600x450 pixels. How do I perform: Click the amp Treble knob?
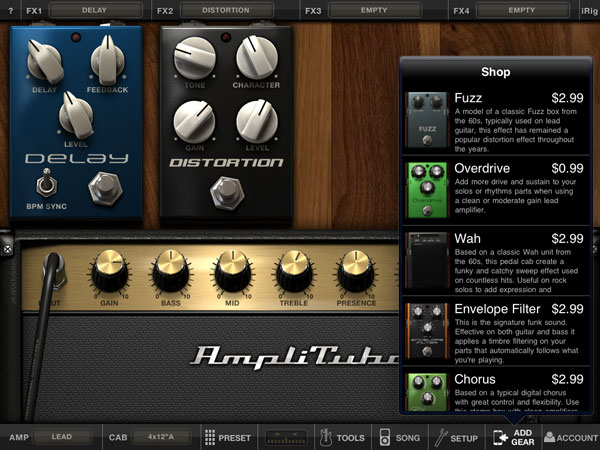[294, 271]
